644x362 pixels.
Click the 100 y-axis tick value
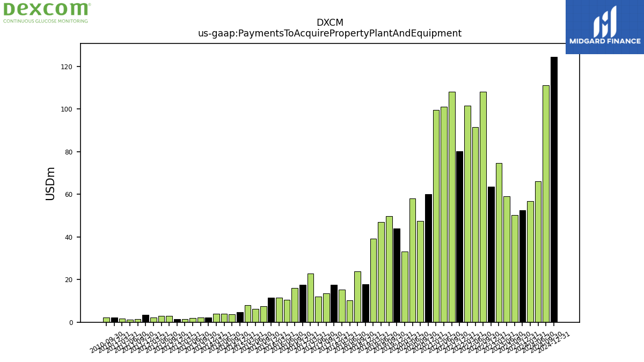(x=67, y=109)
